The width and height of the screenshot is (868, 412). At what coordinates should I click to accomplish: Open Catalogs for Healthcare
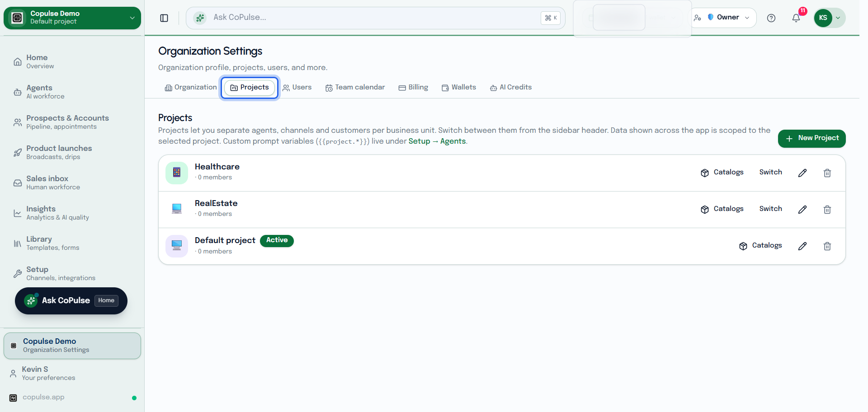[x=722, y=173]
